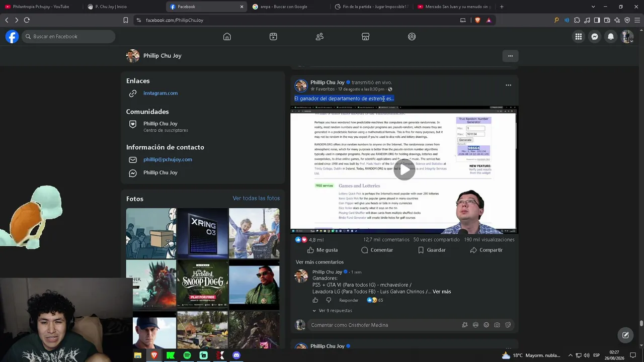Dislike the Ganadores comment with thumbs down
The height and width of the screenshot is (362, 644).
point(329,300)
